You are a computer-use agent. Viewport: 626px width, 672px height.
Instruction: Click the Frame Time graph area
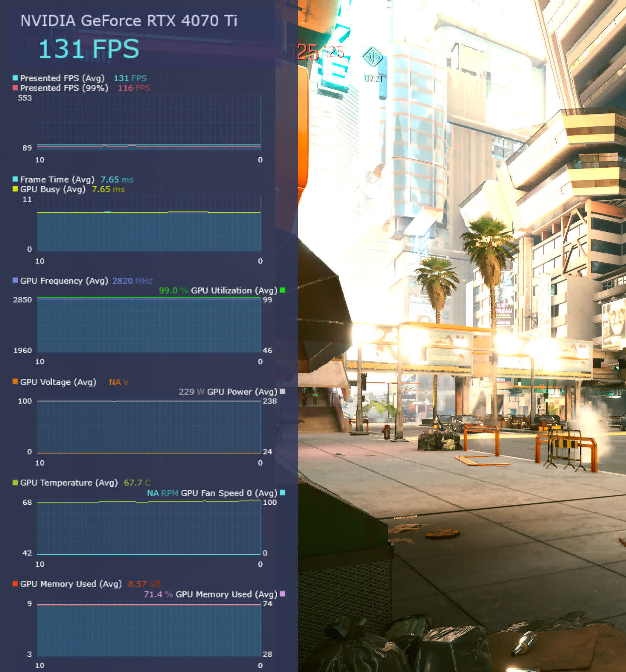point(149,223)
